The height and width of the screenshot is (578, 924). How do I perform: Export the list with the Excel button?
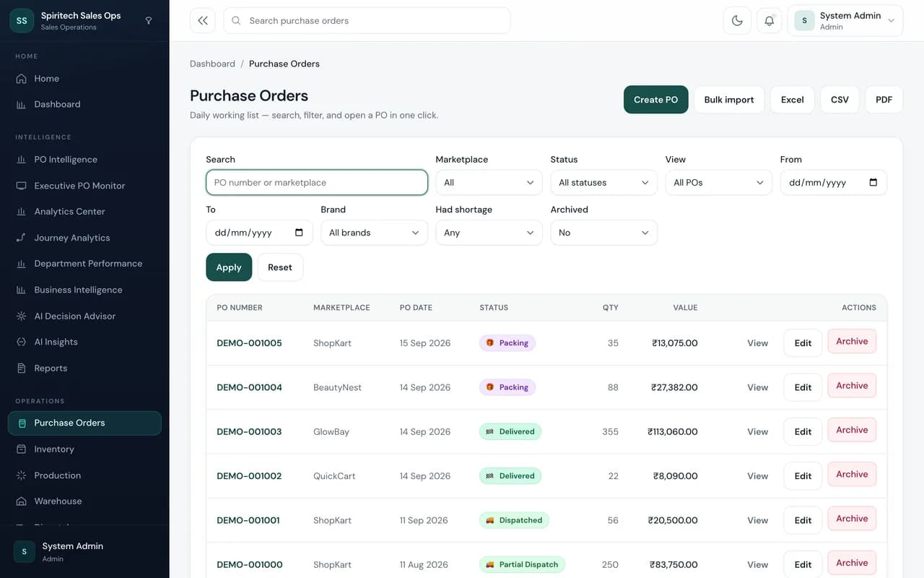point(793,100)
